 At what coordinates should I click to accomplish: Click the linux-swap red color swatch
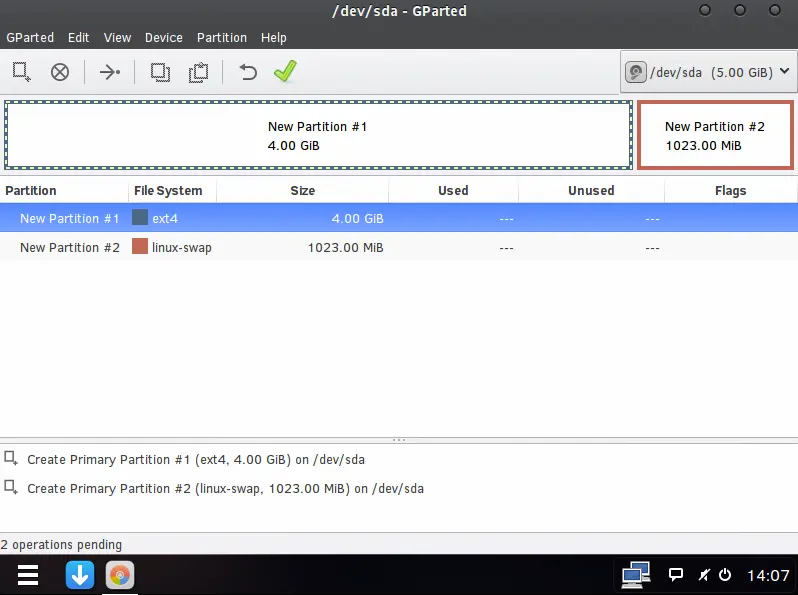[x=139, y=246]
